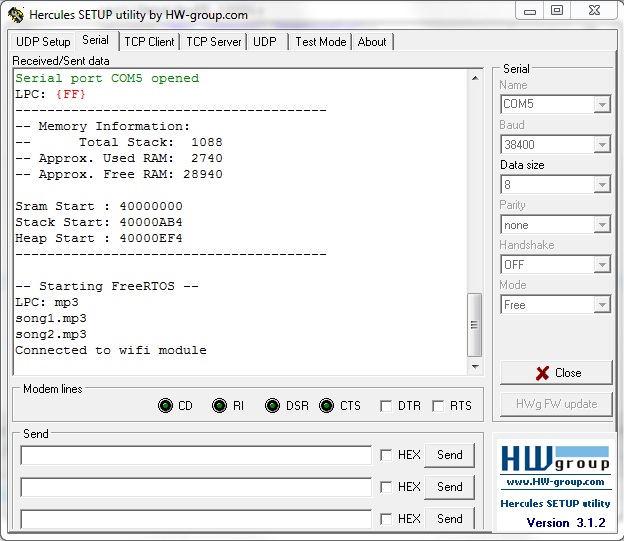Viewport: 624px width, 541px height.
Task: Click the CTS modem line indicator
Action: click(x=326, y=406)
